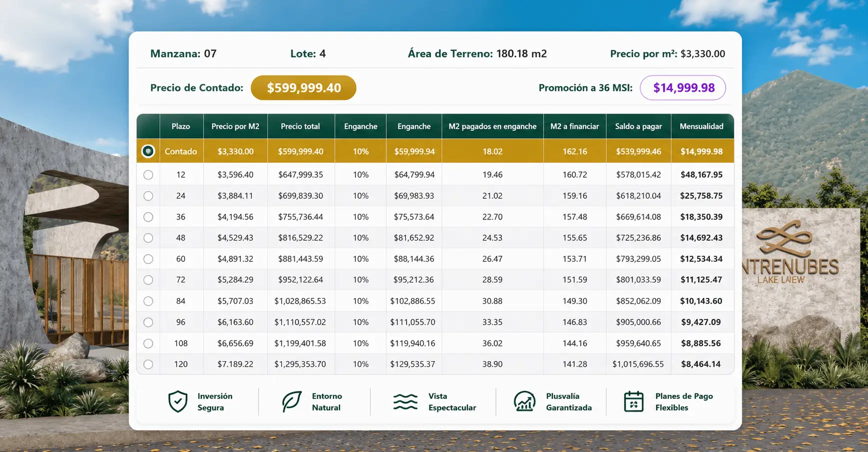Click the Mensualidad column header
Viewport: 868px width, 452px height.
[x=701, y=126]
